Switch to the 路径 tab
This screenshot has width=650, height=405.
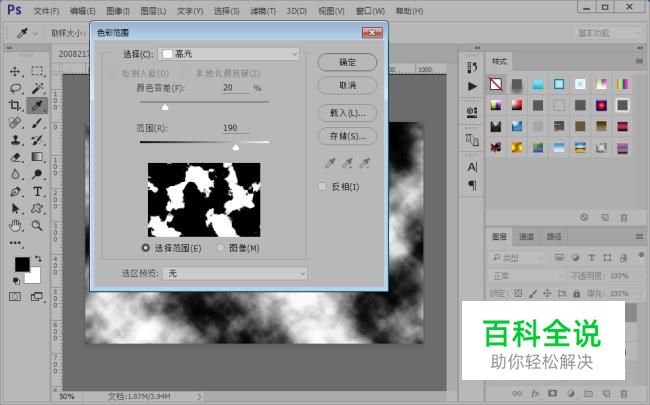[x=553, y=237]
